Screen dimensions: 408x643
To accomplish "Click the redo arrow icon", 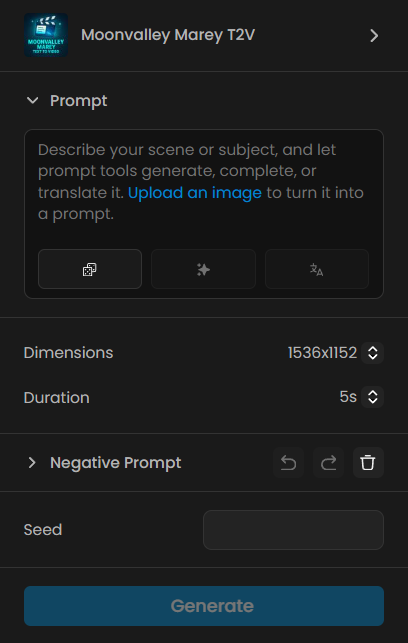I will 328,463.
